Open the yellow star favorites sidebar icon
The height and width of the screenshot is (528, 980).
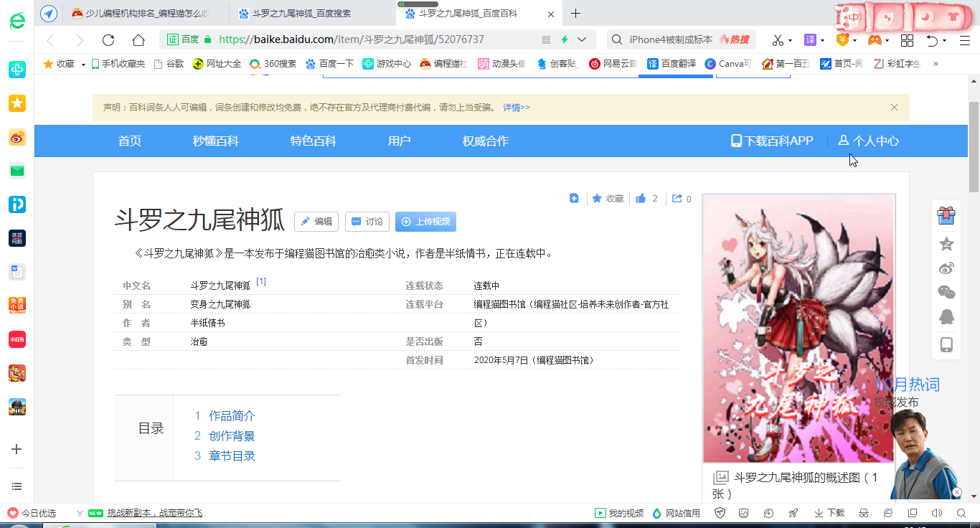(x=17, y=103)
